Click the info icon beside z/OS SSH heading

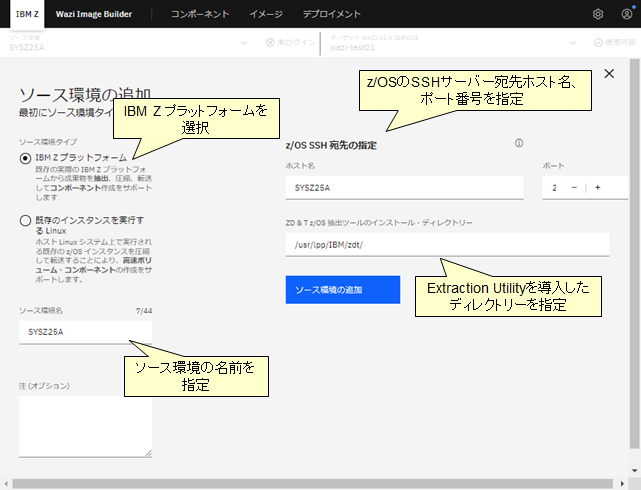pos(519,143)
